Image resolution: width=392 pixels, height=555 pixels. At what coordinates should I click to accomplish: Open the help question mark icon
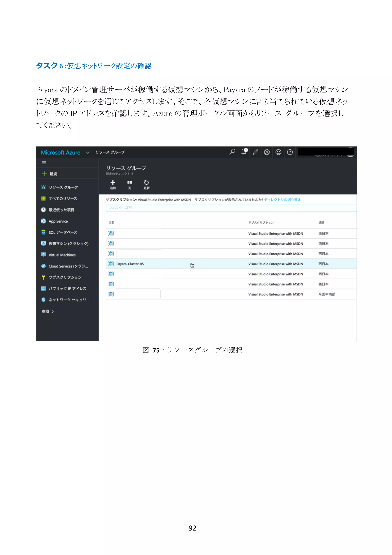(x=290, y=152)
